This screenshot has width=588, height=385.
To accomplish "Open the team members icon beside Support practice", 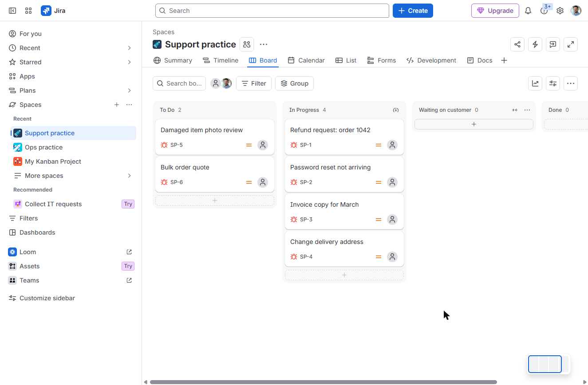I will pos(247,44).
